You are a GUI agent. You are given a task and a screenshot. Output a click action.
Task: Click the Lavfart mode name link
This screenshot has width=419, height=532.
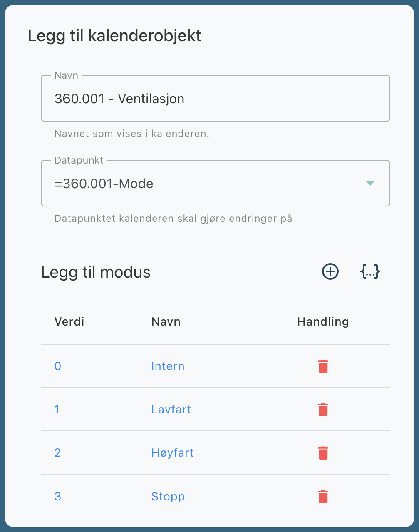171,410
